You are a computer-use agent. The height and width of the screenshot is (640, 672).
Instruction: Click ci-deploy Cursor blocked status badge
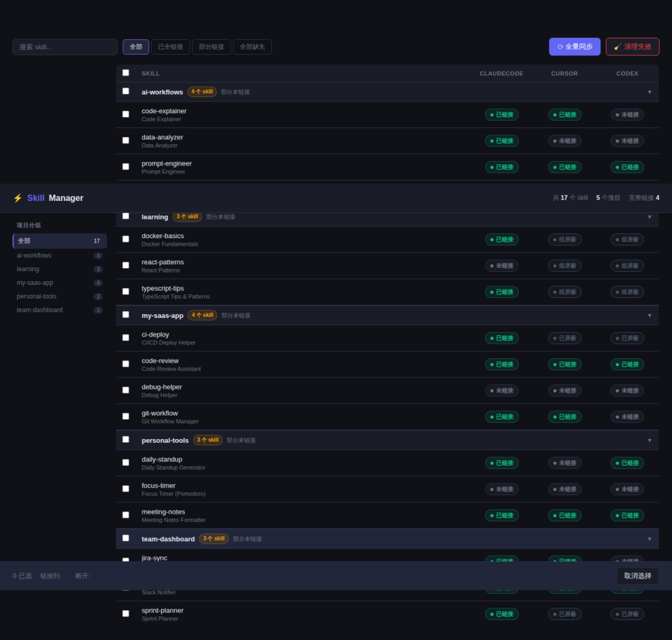pos(564,338)
